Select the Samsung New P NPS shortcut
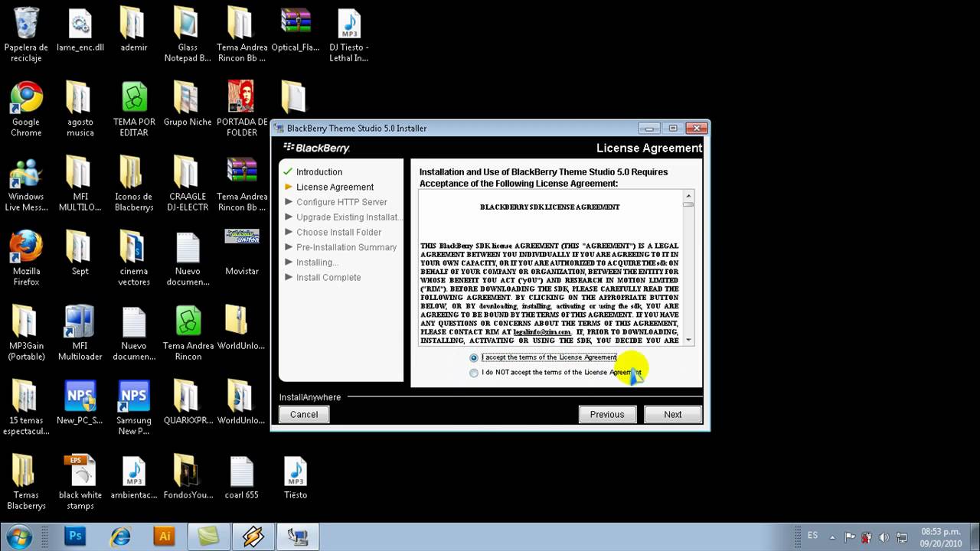Screen dimensions: 980x551 point(134,408)
